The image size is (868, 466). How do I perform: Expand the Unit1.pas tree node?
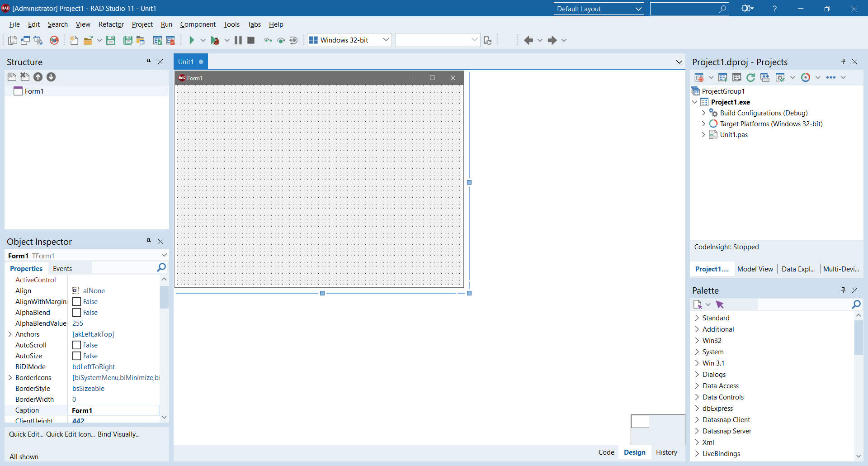(x=703, y=135)
